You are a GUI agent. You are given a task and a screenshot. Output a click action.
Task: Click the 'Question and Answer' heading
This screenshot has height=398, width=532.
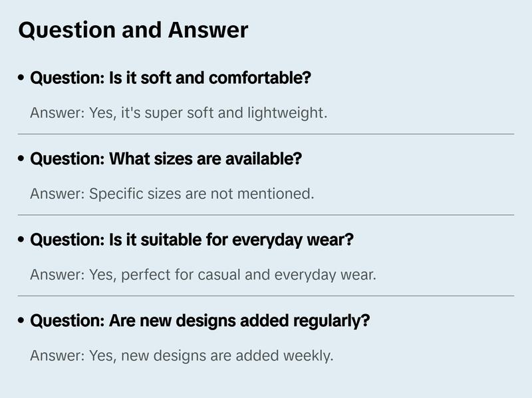point(133,30)
